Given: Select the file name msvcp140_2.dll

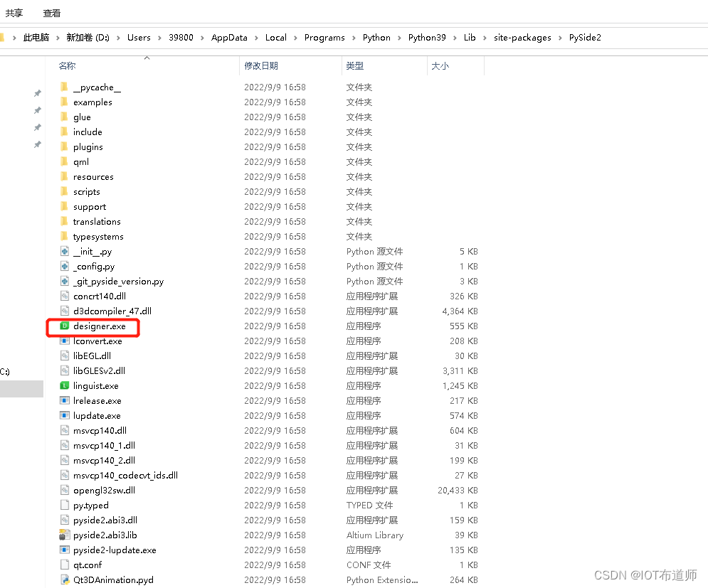Looking at the screenshot, I should coord(105,460).
